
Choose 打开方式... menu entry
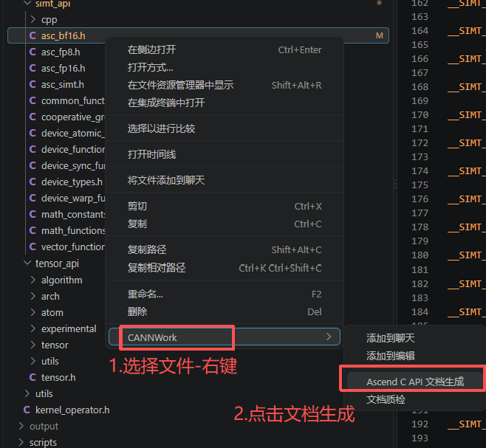coord(225,67)
